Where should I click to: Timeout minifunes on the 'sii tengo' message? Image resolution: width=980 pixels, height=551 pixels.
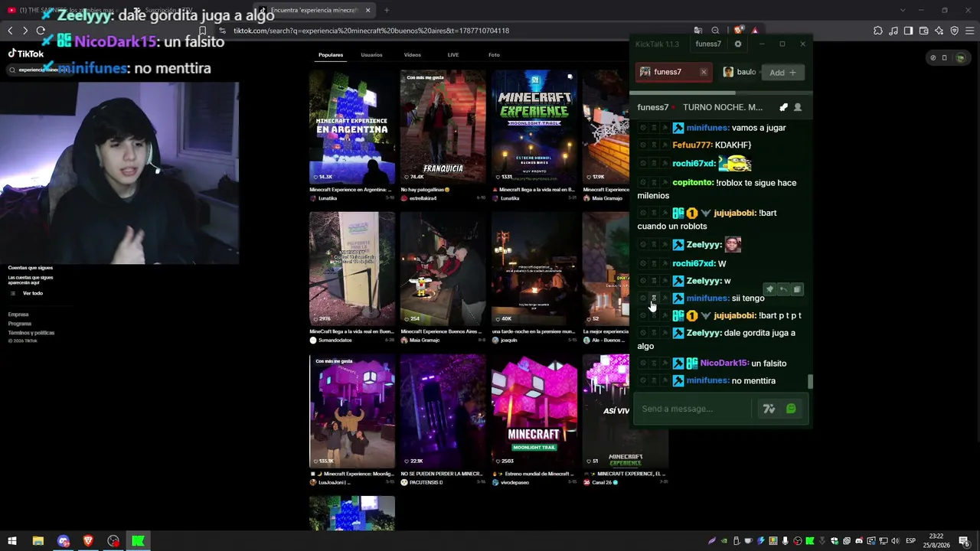click(654, 298)
